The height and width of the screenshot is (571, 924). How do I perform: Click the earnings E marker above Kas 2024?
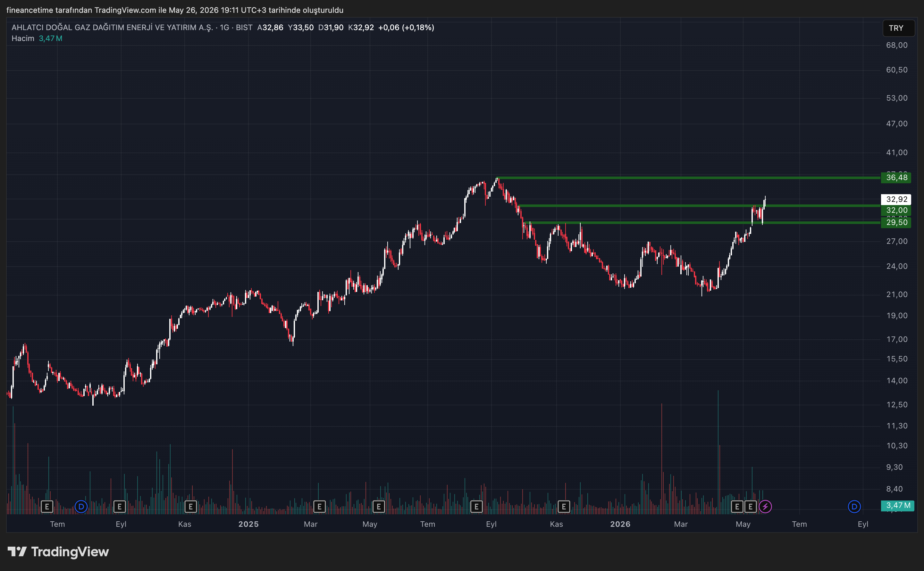tap(190, 506)
